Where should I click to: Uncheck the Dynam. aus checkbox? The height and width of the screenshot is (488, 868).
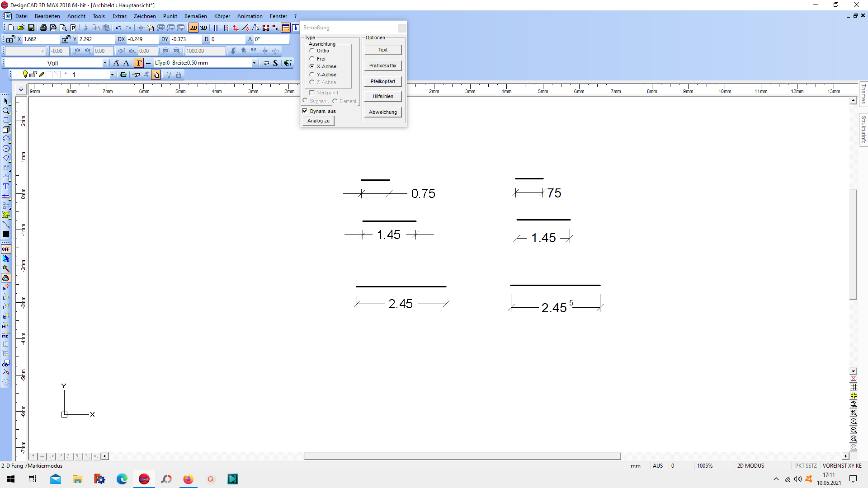[x=305, y=111]
